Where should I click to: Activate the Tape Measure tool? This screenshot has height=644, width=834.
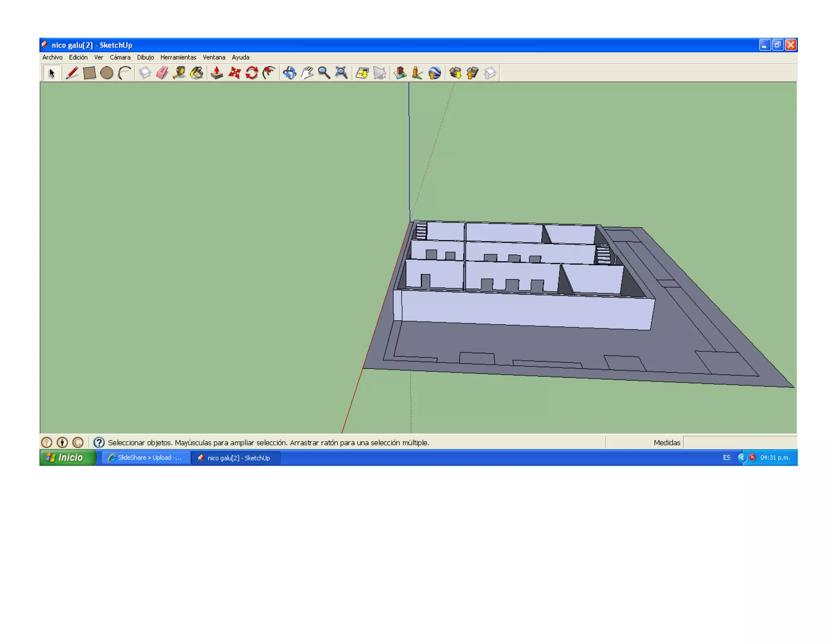[x=179, y=73]
